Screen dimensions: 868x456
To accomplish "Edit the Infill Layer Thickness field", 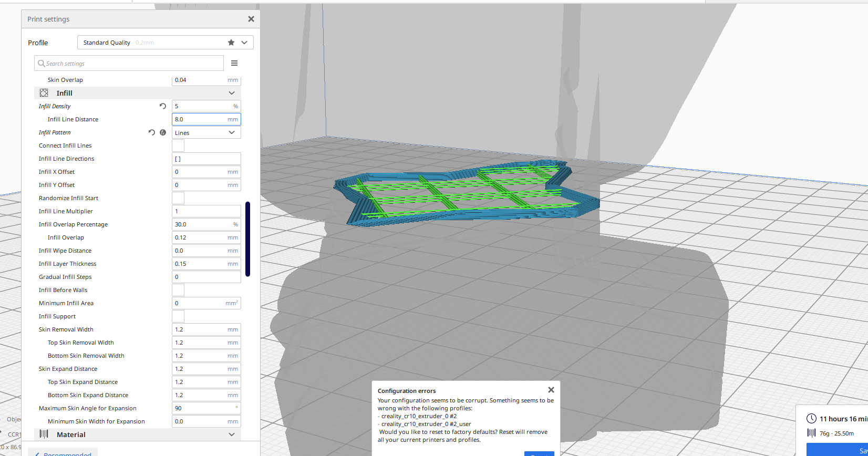I will click(206, 264).
